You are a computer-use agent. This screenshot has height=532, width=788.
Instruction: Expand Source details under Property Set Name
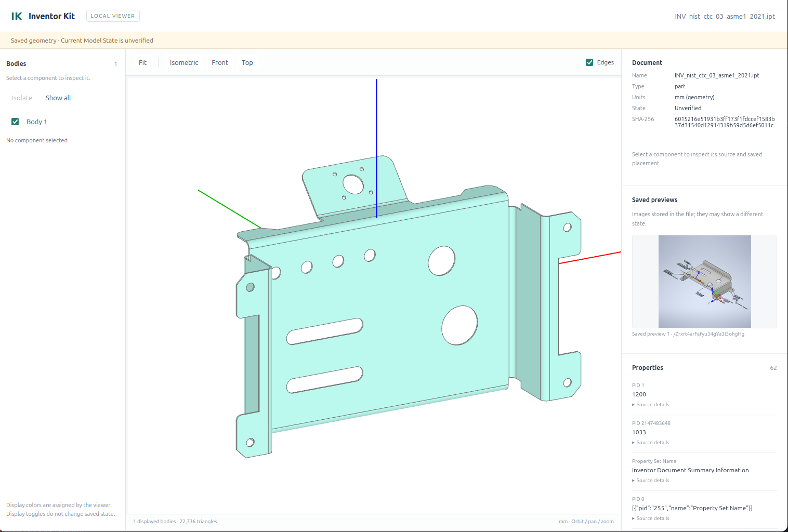(x=651, y=481)
